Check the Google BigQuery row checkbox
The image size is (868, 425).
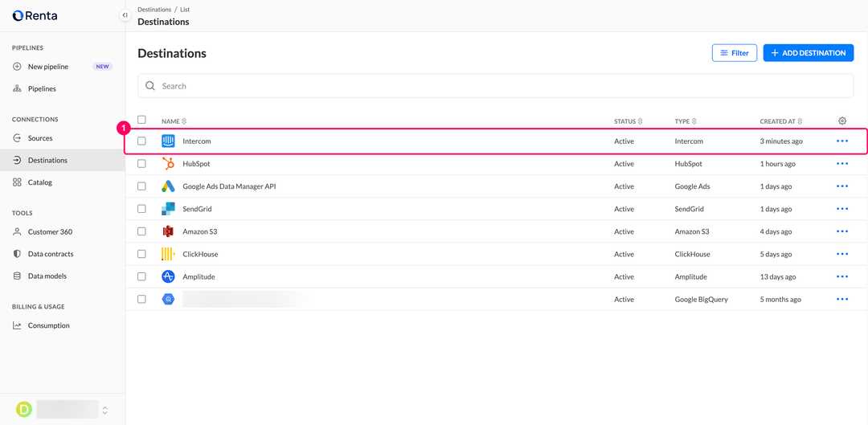coord(141,299)
